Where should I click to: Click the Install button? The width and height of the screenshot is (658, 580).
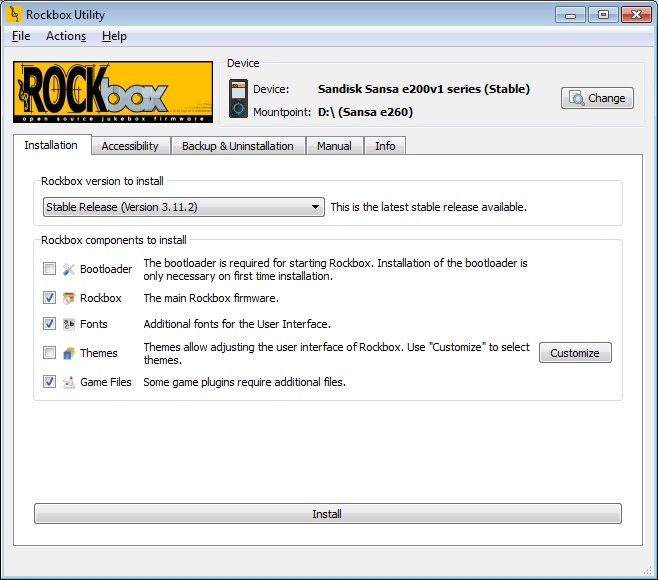pos(328,514)
